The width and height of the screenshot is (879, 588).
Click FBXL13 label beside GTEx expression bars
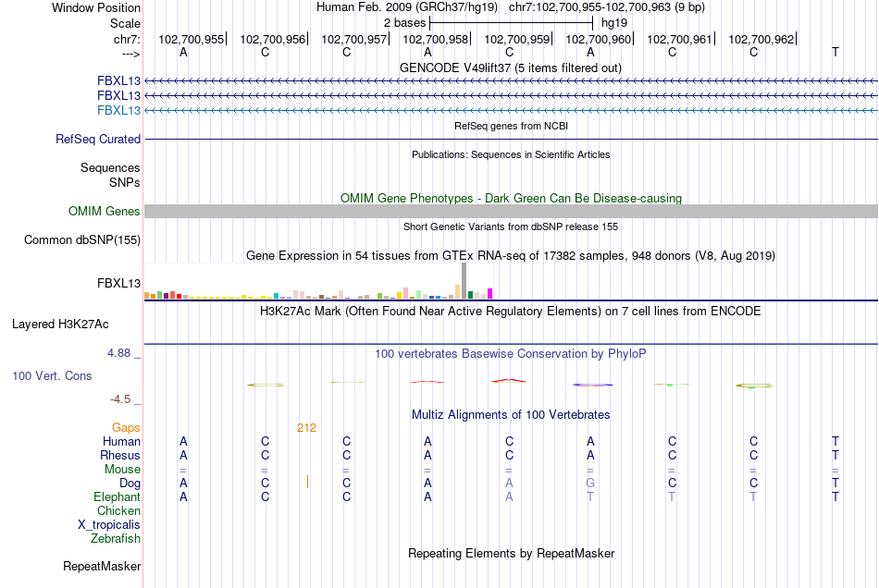tap(118, 283)
